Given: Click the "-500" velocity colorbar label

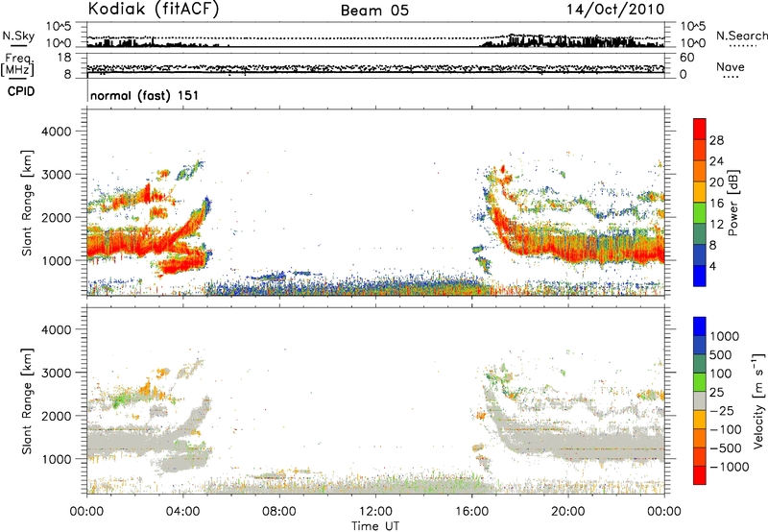Looking at the screenshot, I should [726, 448].
